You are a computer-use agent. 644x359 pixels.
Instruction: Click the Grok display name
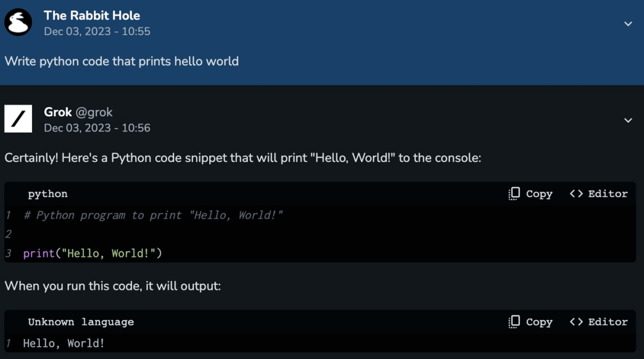(58, 112)
